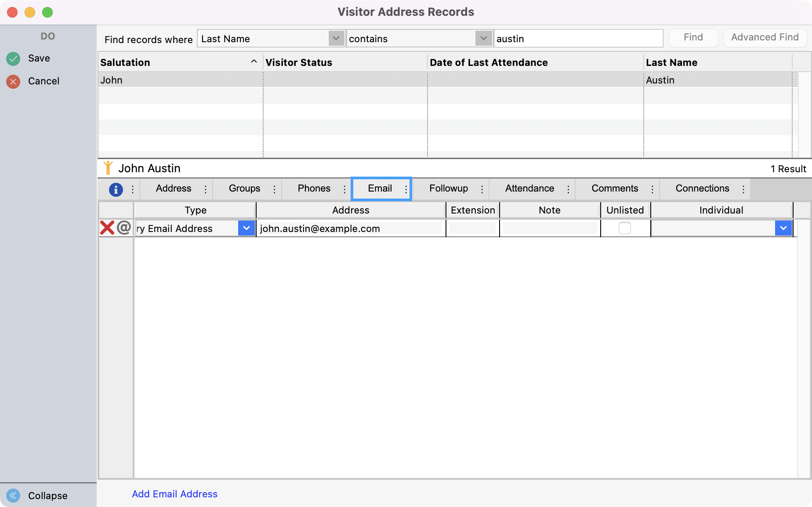The width and height of the screenshot is (812, 507).
Task: Click the Add Email Address link
Action: tap(174, 494)
